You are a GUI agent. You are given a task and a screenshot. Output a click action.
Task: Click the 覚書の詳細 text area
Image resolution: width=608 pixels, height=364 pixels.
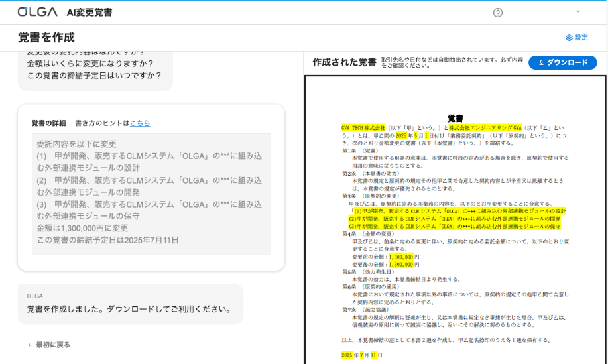pos(151,194)
